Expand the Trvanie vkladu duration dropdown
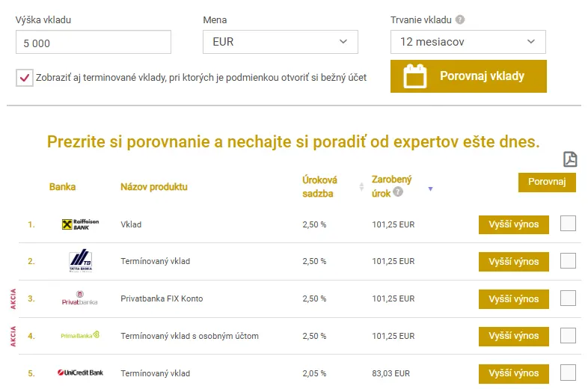Image resolution: width=588 pixels, height=389 pixels. pyautogui.click(x=468, y=42)
